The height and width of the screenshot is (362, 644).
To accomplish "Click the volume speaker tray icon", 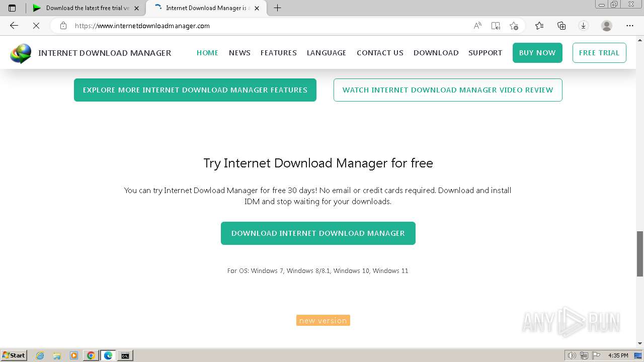I will click(x=572, y=355).
